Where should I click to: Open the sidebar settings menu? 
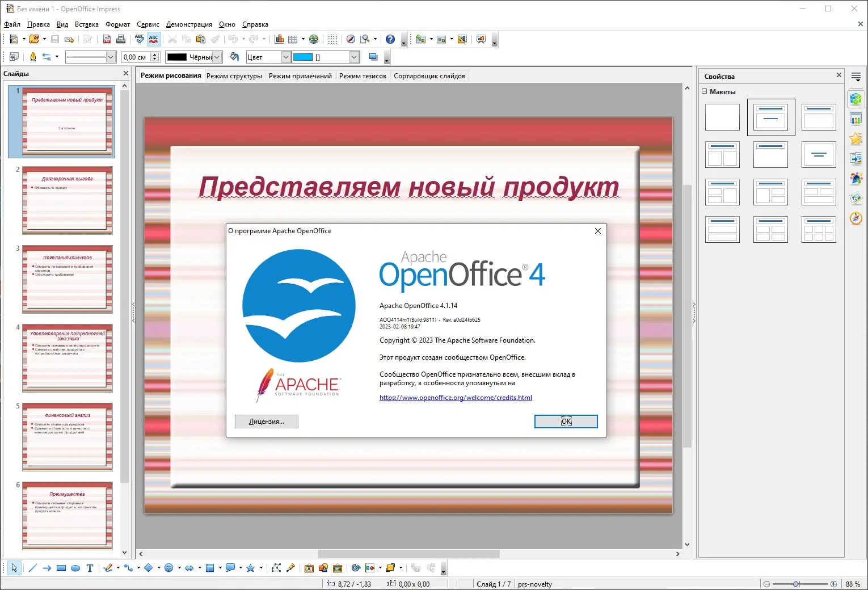coord(856,77)
